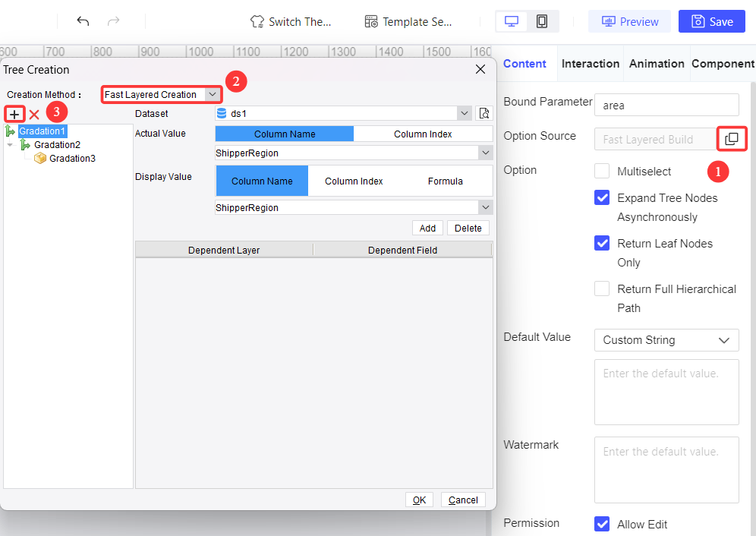Image resolution: width=756 pixels, height=536 pixels.
Task: Open the Creation Method dropdown
Action: [212, 94]
